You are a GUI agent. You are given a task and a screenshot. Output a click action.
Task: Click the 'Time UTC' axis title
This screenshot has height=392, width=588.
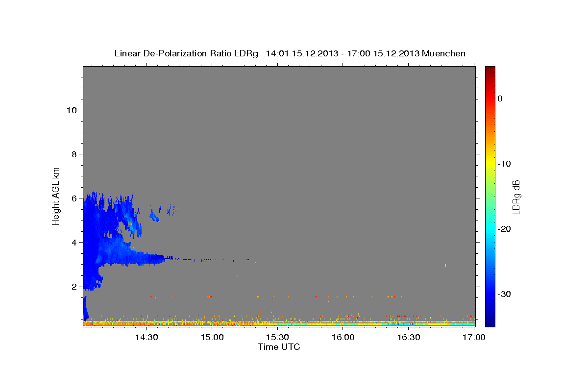(279, 347)
